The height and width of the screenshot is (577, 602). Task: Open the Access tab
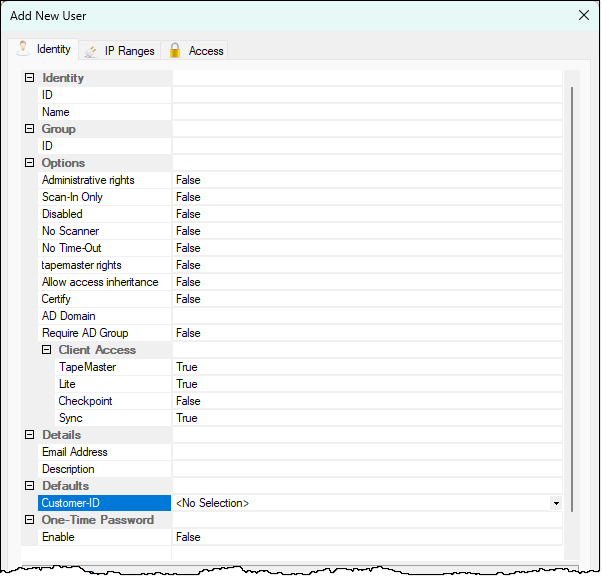coord(205,51)
